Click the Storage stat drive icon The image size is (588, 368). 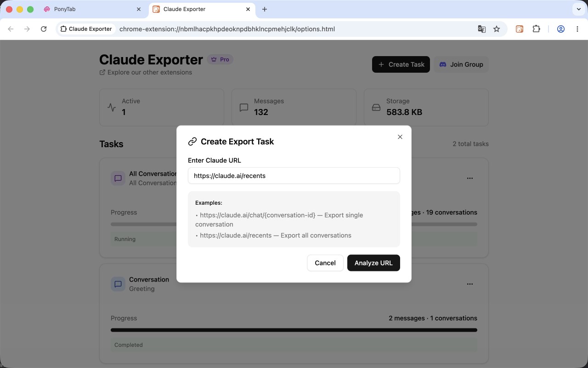point(376,107)
